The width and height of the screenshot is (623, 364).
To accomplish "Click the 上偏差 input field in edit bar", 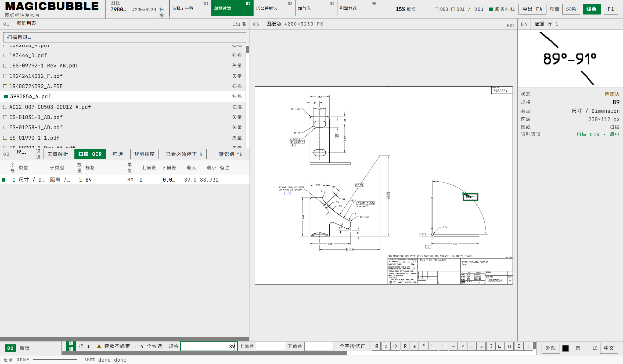I will tap(270, 346).
